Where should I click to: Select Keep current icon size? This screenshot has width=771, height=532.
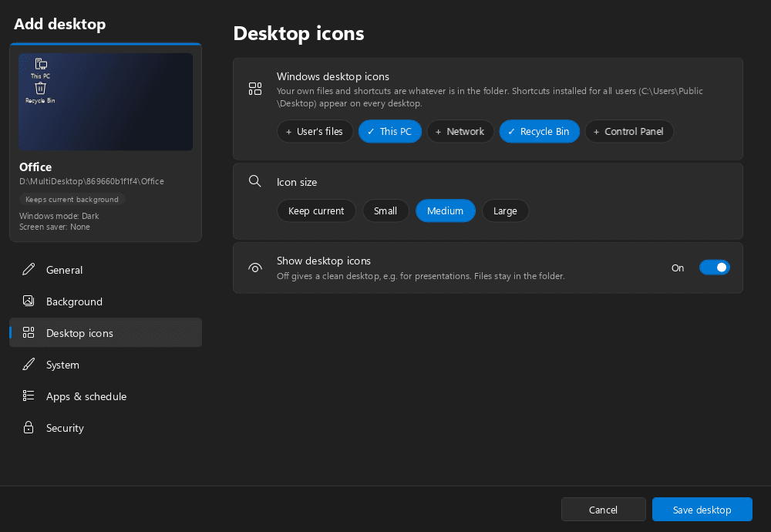tap(316, 211)
